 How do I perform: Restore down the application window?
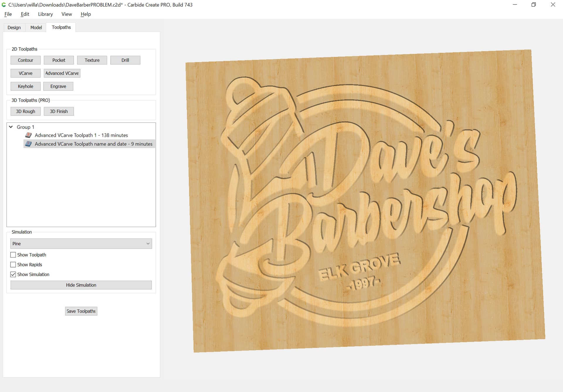coord(533,5)
